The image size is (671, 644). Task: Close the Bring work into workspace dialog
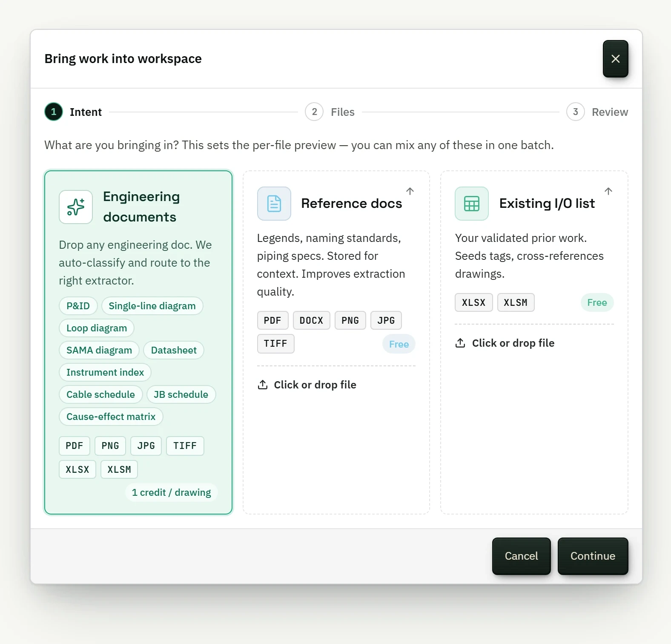click(x=615, y=59)
